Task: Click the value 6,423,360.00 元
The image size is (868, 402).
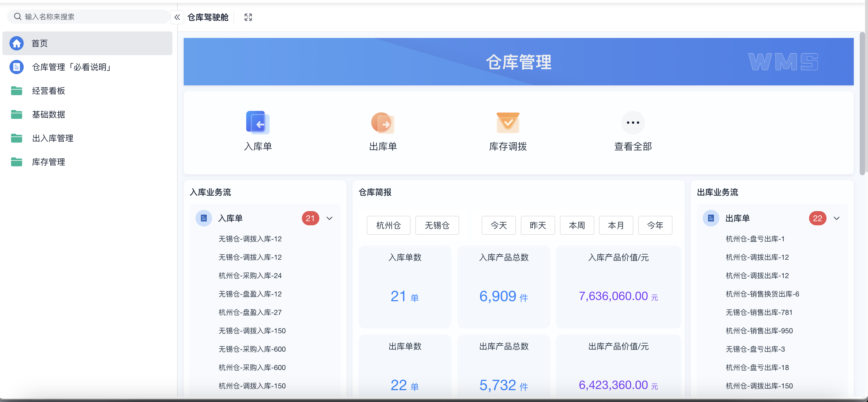Action: pyautogui.click(x=618, y=385)
